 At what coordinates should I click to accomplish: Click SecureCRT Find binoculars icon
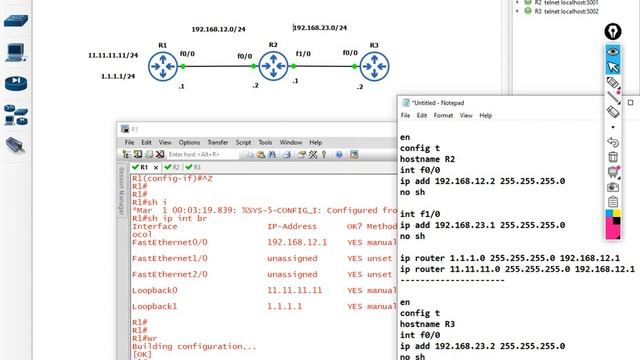click(x=272, y=154)
